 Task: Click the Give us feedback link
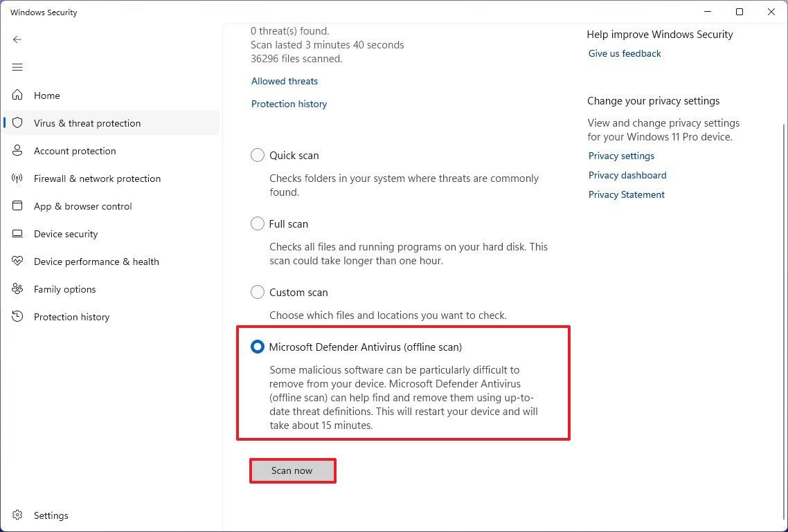(624, 53)
